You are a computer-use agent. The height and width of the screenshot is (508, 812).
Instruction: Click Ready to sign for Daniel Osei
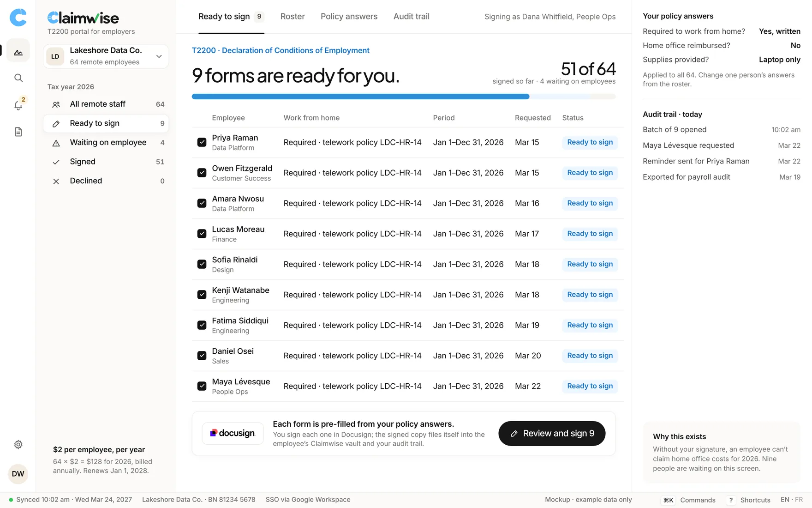(590, 356)
